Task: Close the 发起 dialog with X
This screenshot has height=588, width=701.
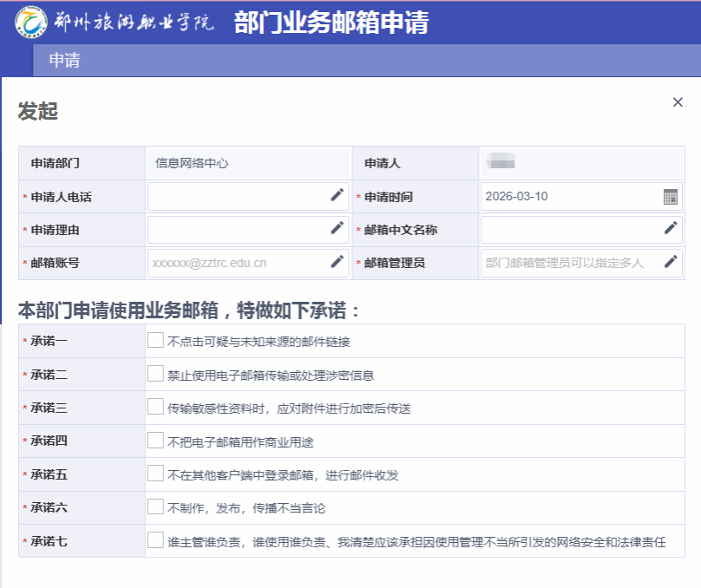Action: [678, 102]
